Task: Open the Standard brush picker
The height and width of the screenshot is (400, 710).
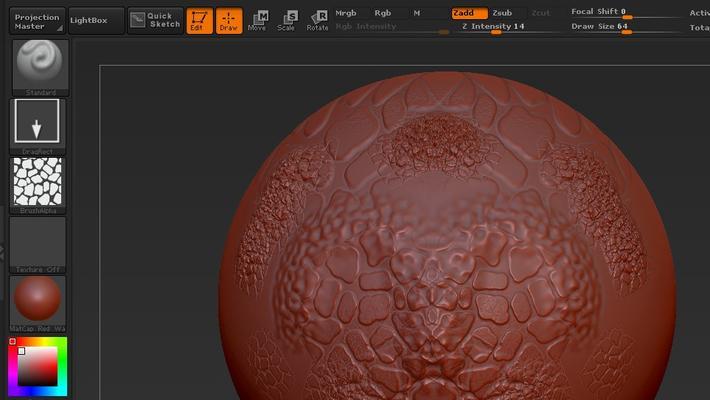Action: click(40, 67)
